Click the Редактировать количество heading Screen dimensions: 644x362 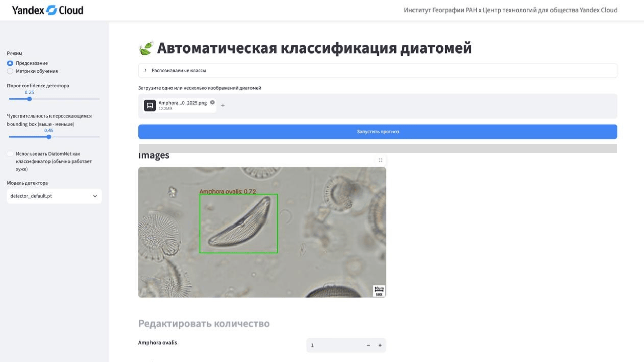tap(204, 324)
